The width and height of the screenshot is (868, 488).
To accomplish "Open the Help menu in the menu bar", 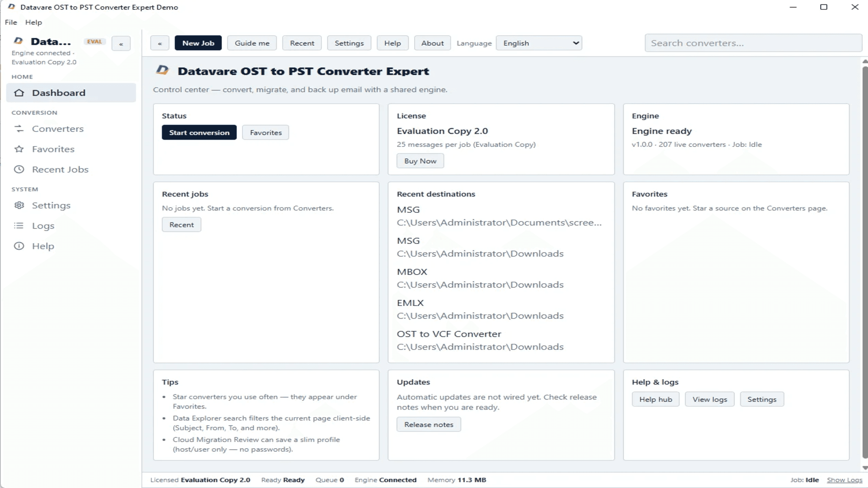I will tap(33, 22).
